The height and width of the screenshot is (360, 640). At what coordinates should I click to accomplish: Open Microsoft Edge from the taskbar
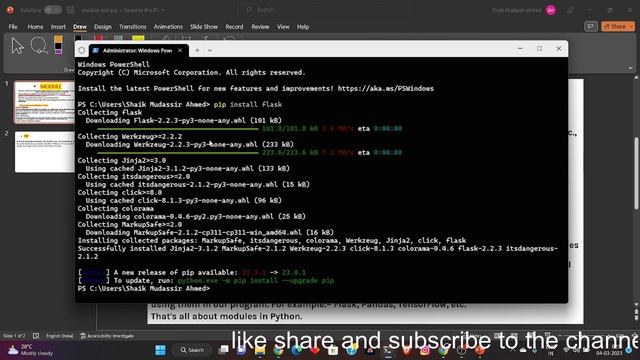pos(296,350)
